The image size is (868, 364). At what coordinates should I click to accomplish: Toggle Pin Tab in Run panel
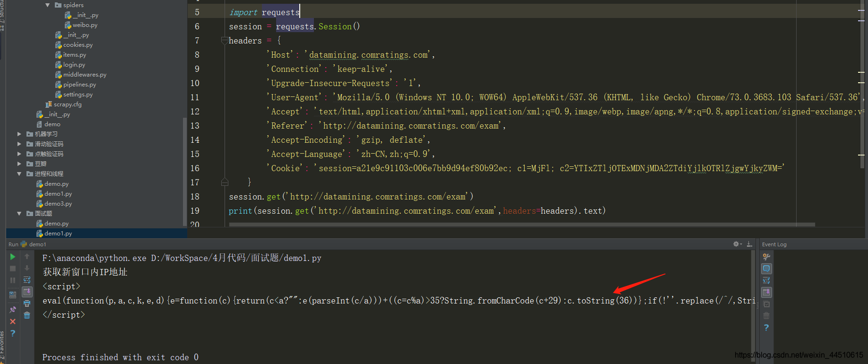(13, 310)
